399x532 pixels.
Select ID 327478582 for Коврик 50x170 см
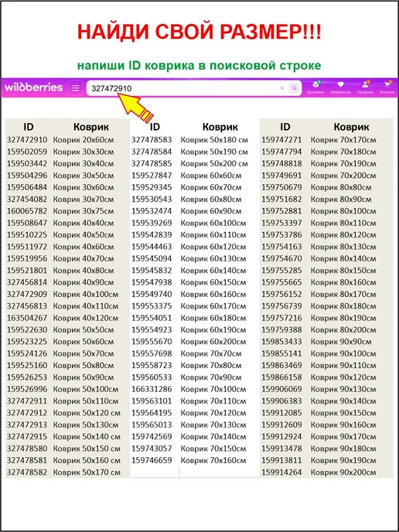(27, 472)
